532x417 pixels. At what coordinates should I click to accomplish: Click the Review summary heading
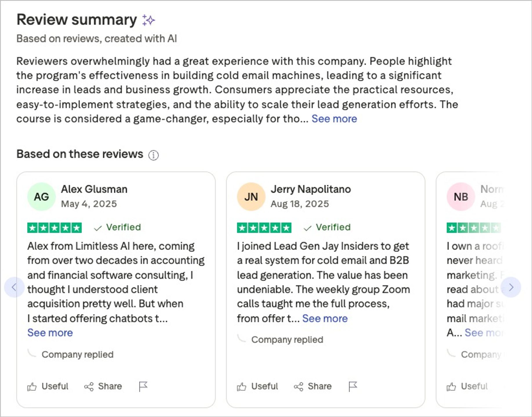pyautogui.click(x=77, y=20)
